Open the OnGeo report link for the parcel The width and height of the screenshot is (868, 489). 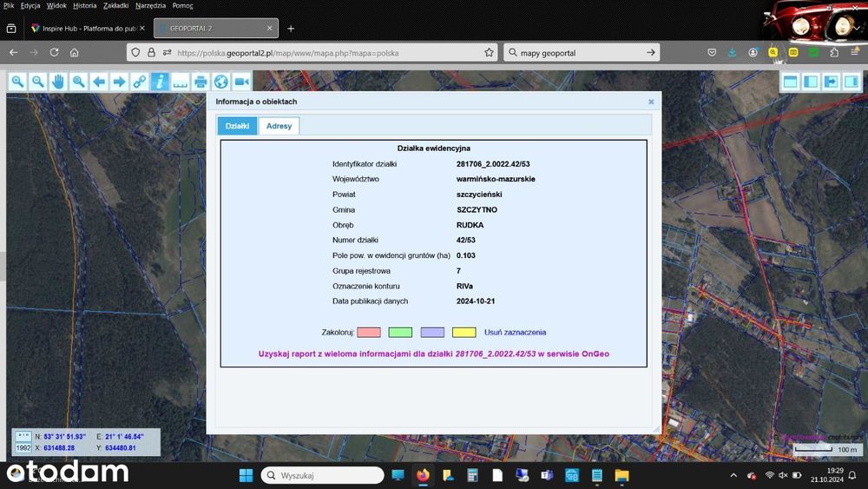pos(433,354)
